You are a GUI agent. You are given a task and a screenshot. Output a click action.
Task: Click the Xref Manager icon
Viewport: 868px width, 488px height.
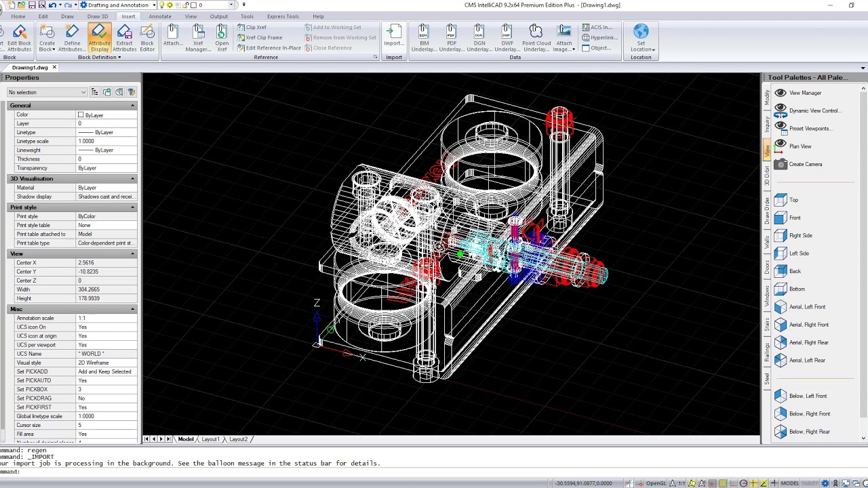[198, 37]
